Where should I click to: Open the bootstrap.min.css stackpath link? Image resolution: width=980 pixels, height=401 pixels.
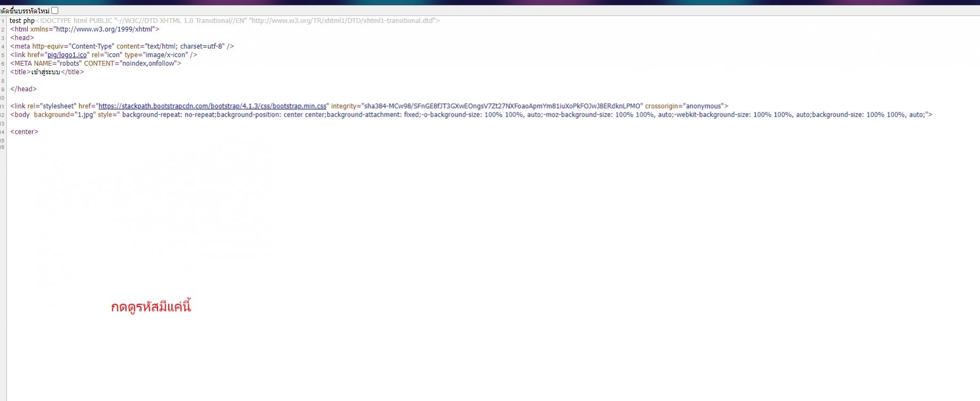click(x=212, y=106)
